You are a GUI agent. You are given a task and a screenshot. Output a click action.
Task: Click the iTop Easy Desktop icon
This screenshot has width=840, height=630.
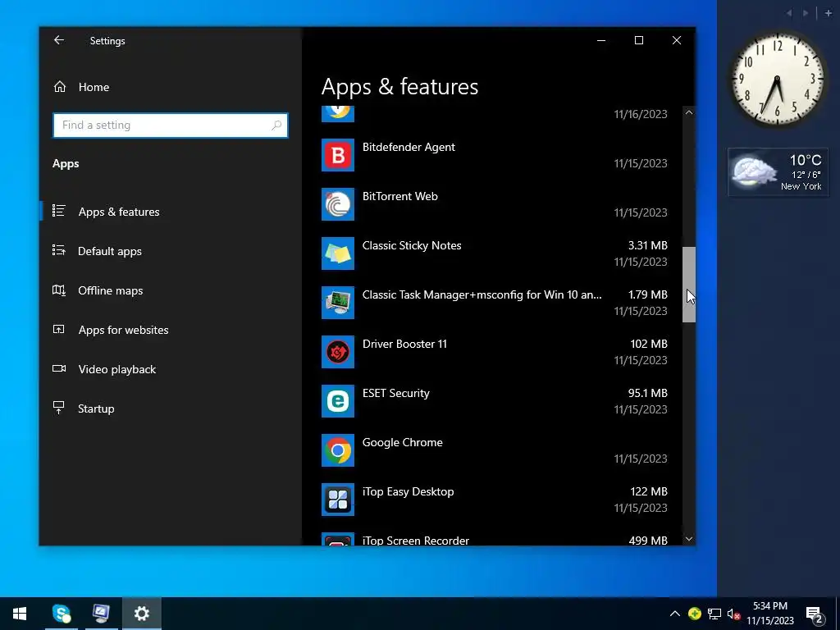pyautogui.click(x=337, y=500)
